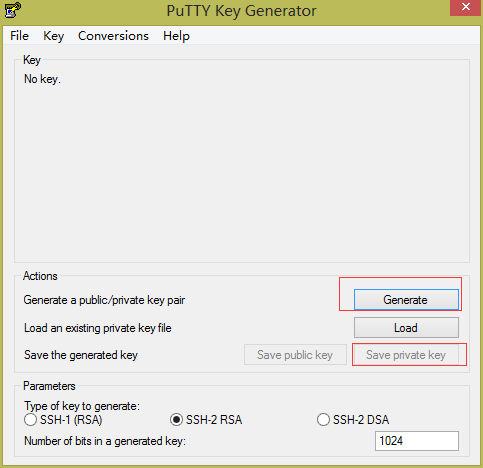483x468 pixels.
Task: Choose the SSH-2 DSA key type
Action: (353, 420)
